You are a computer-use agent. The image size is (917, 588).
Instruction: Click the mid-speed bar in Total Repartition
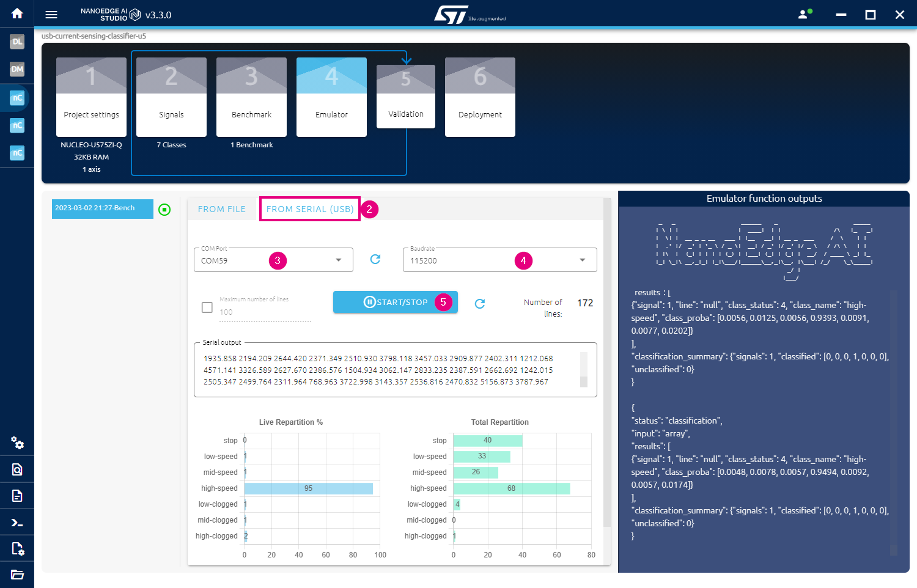click(x=476, y=472)
